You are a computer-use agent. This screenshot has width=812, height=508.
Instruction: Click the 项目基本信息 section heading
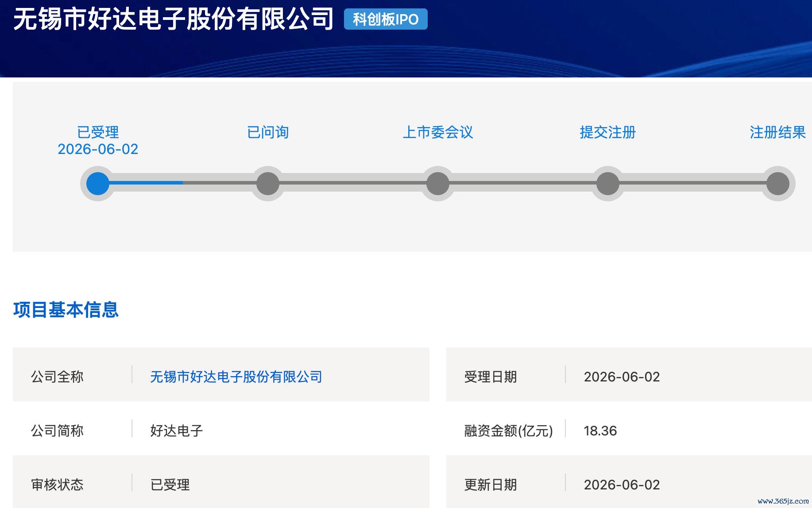click(66, 310)
